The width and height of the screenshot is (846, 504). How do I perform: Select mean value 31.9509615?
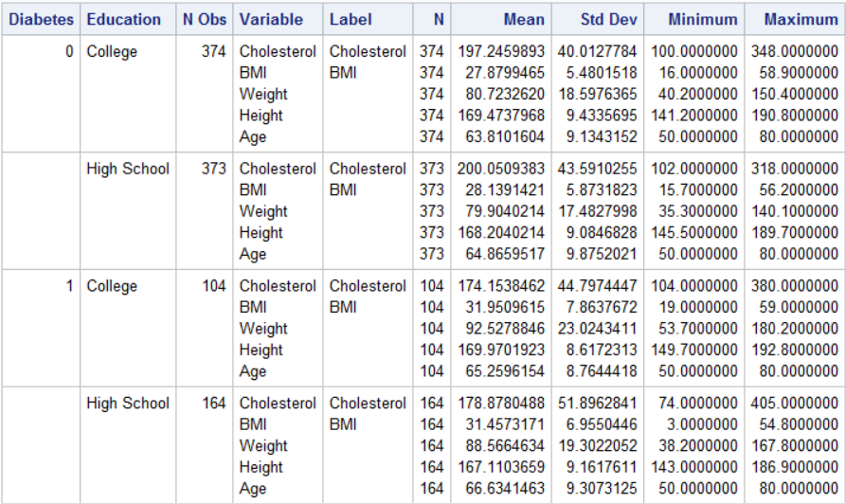505,307
